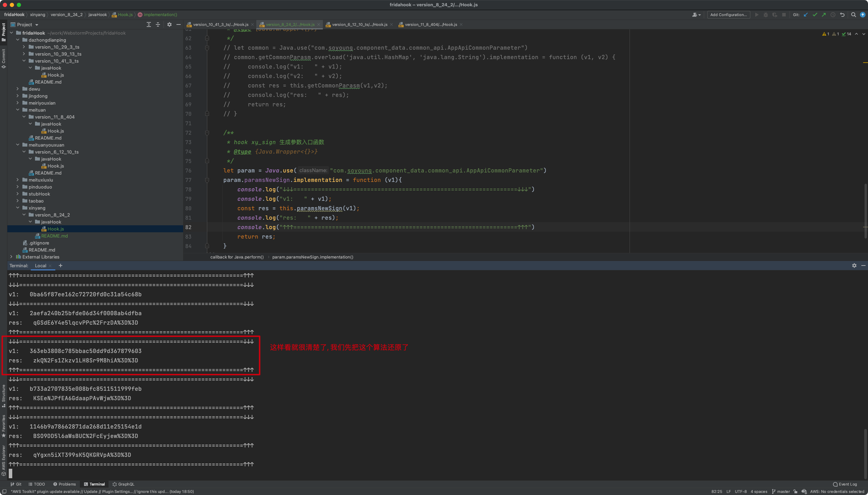868x495 pixels.
Task: Select Hook.js under xinyang javaHook
Action: point(56,229)
